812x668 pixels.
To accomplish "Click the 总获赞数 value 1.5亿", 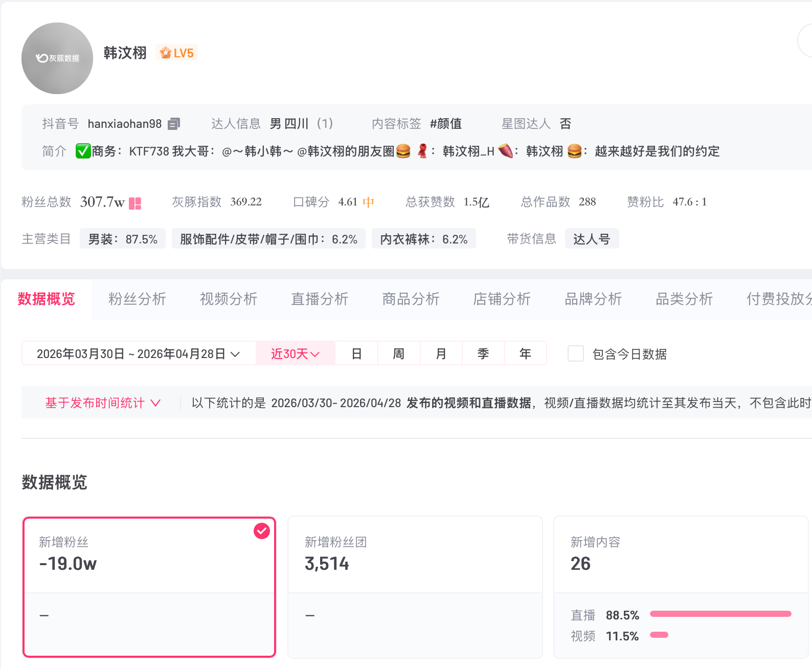I will pyautogui.click(x=477, y=202).
